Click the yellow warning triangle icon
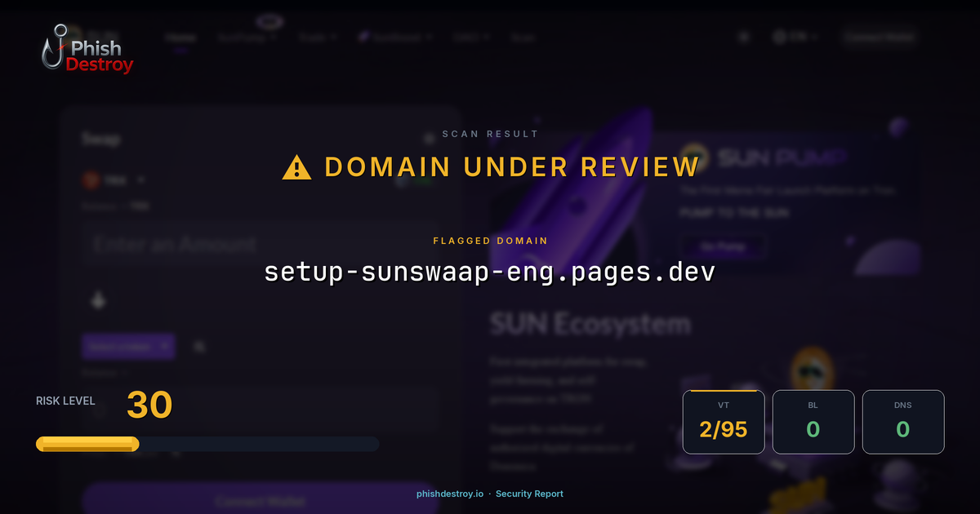 [x=296, y=166]
